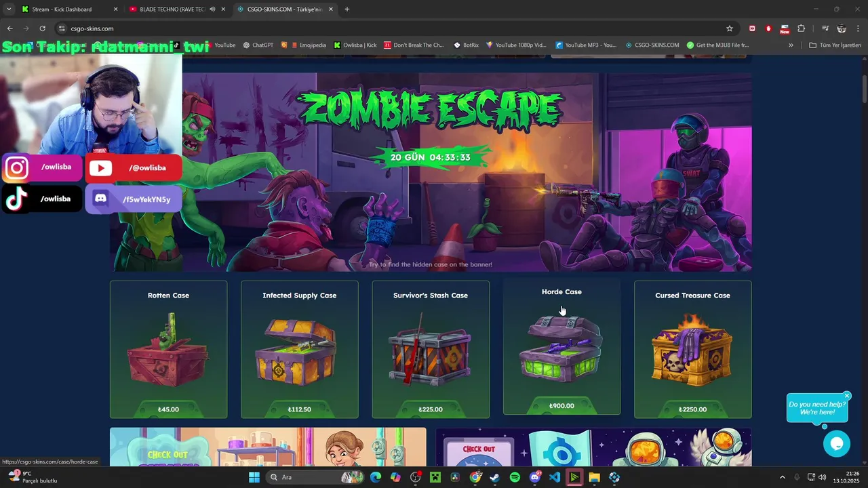Click the TikTok /owlisba overlay badge
The width and height of the screenshot is (868, 488).
coord(41,199)
